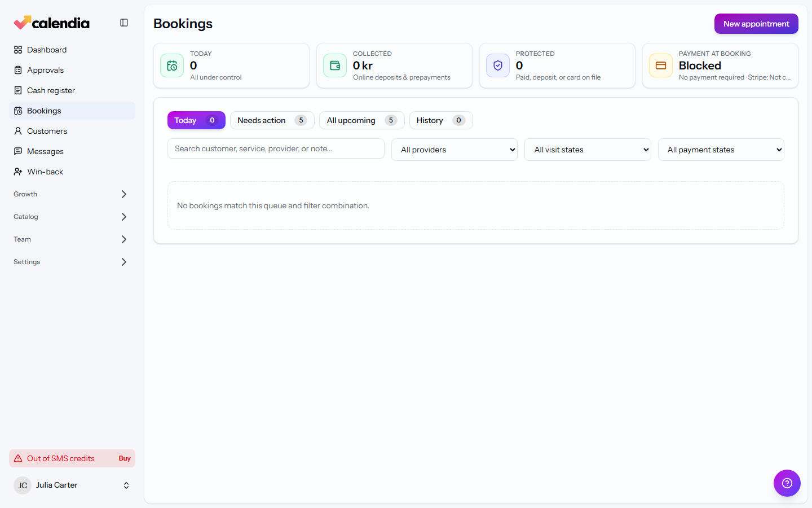Click the Customers person icon
The height and width of the screenshot is (508, 812).
18,131
